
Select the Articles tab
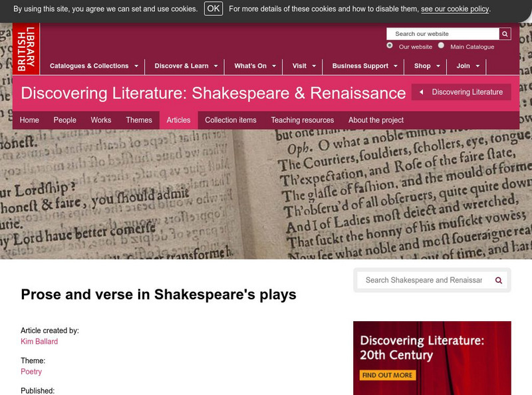click(178, 120)
